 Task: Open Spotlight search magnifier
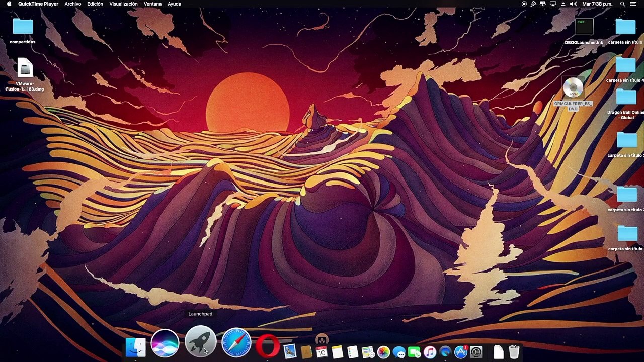[622, 4]
